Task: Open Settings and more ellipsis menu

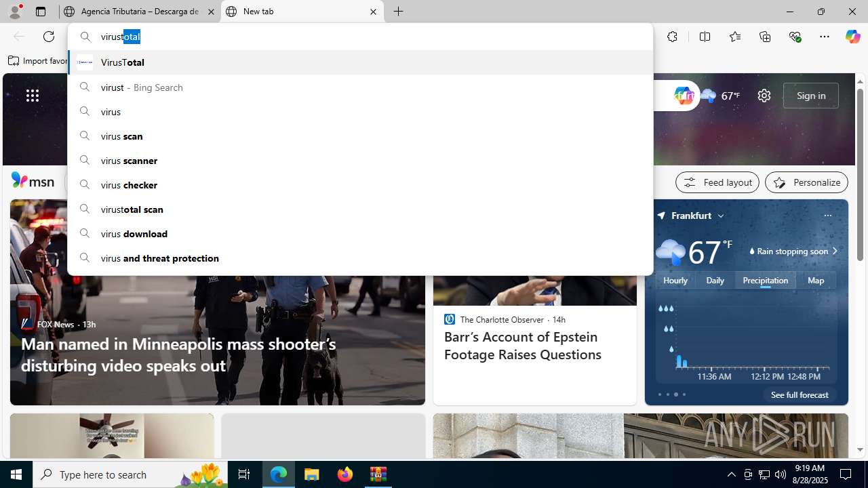Action: (825, 37)
